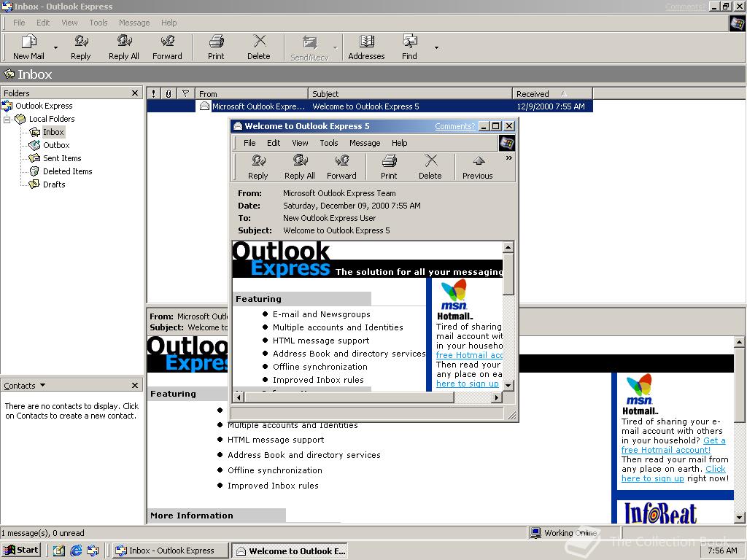This screenshot has width=747, height=560.
Task: Click New Mail in main toolbar
Action: (x=28, y=47)
